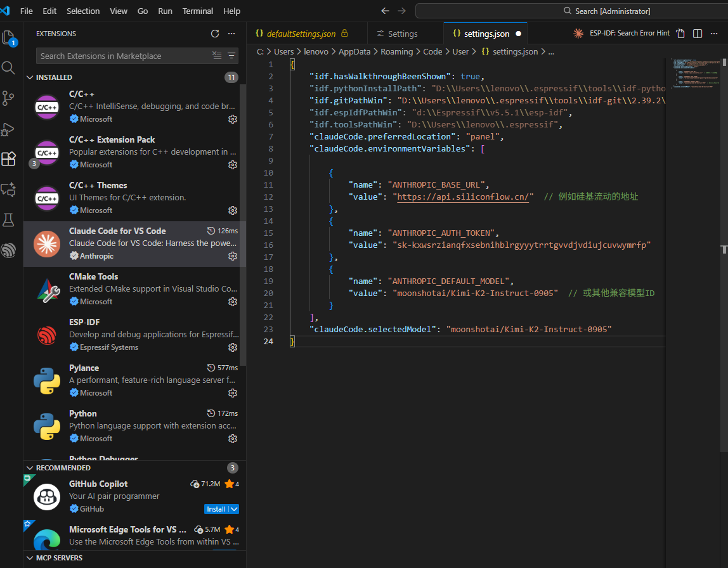Click the editor minimap preview
728x568 pixels.
tap(695, 74)
